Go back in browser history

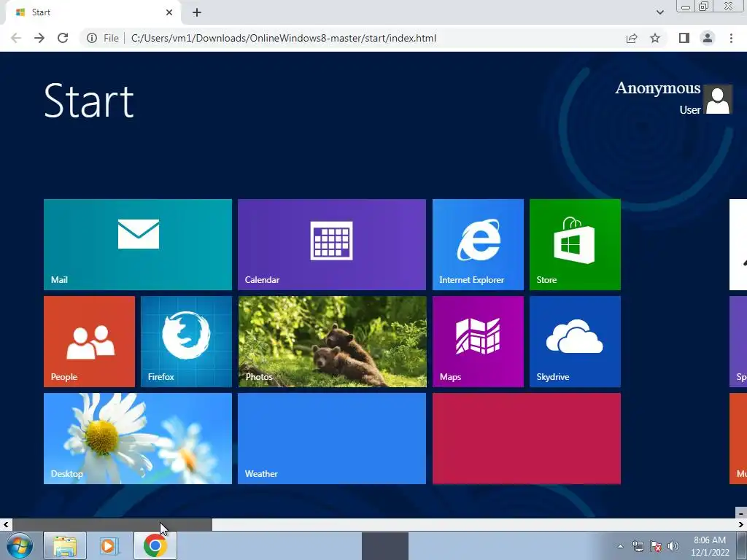point(16,38)
